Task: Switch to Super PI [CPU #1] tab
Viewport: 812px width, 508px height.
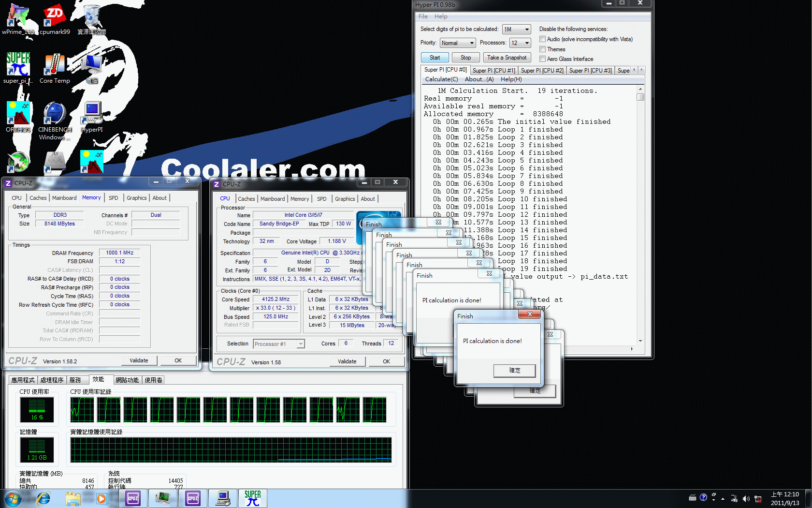Action: pos(493,71)
